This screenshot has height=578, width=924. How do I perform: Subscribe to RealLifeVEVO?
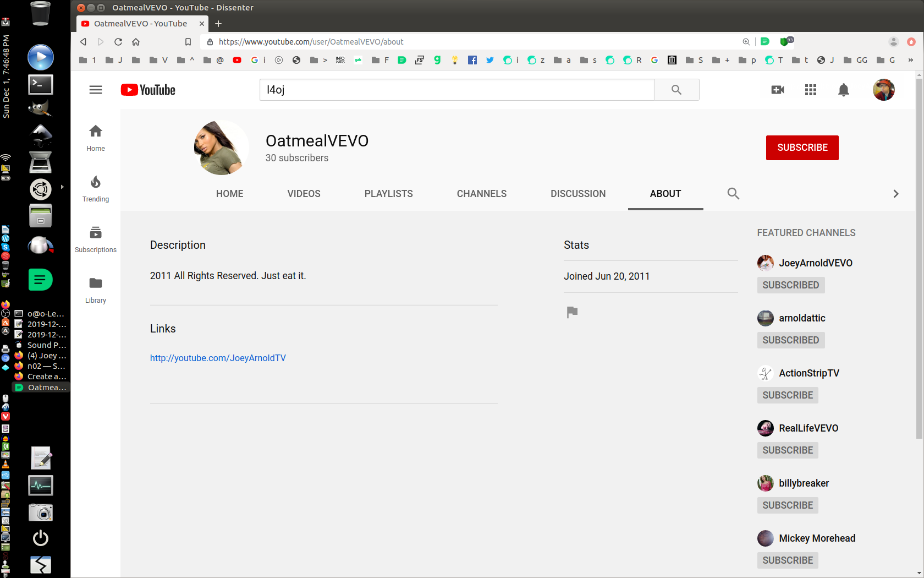coord(788,450)
